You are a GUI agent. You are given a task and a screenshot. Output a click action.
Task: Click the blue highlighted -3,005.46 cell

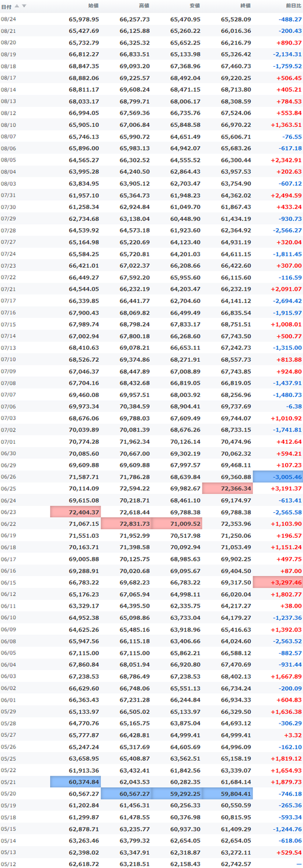[278, 477]
